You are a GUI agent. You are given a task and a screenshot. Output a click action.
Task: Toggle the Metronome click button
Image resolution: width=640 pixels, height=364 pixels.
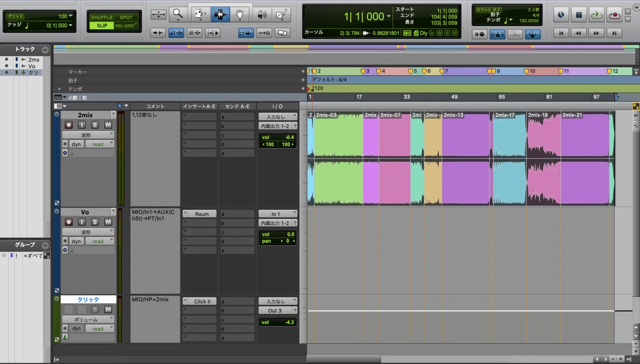click(498, 34)
